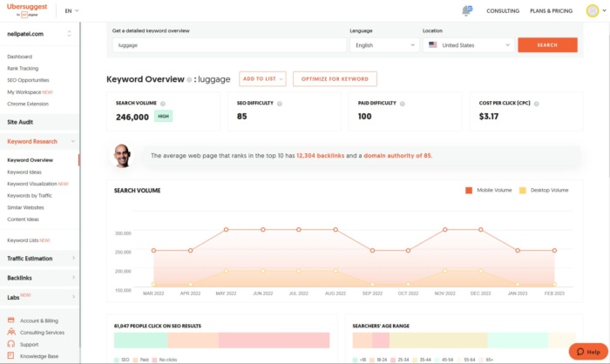
Task: Click the orange Search button
Action: pyautogui.click(x=547, y=45)
